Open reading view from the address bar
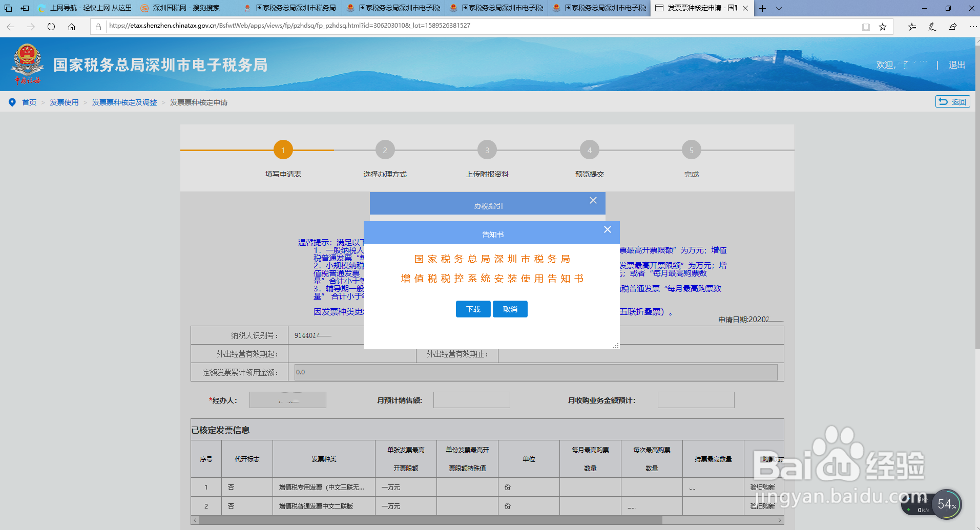The height and width of the screenshot is (530, 980). click(866, 26)
